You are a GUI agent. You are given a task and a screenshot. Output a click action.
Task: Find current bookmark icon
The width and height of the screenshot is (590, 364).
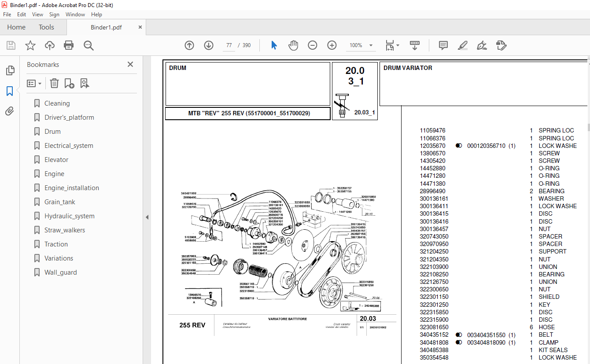(x=85, y=83)
